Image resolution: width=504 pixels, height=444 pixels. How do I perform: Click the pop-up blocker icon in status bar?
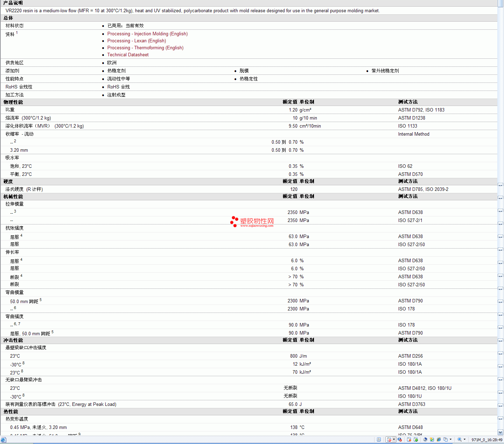(x=389, y=439)
